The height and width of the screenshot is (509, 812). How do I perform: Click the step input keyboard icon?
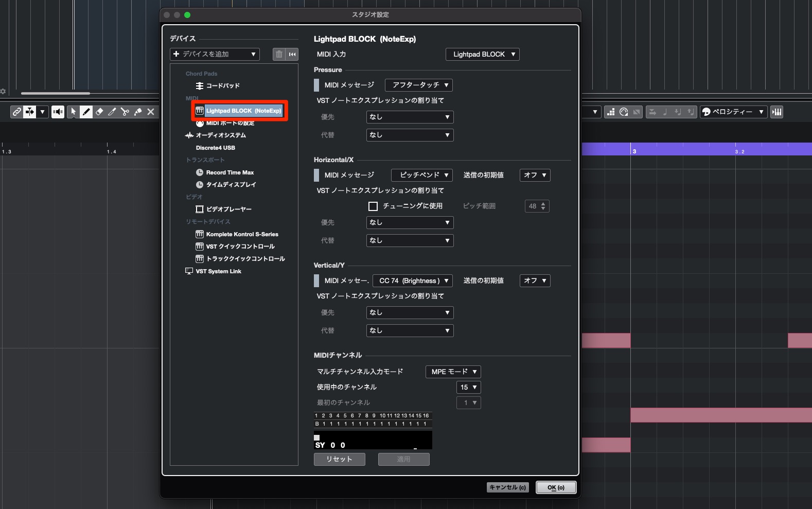[776, 112]
